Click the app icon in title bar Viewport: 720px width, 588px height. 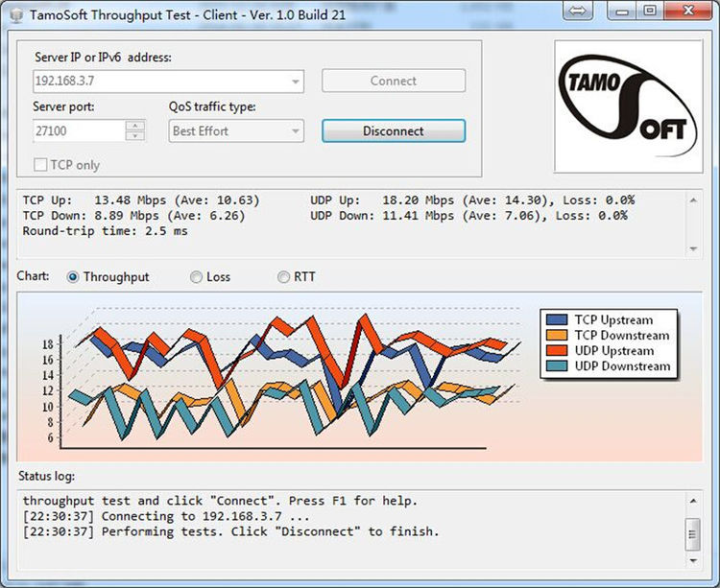pos(16,12)
